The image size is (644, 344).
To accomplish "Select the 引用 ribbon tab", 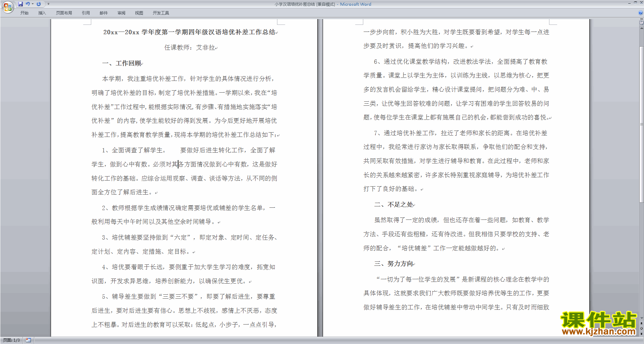I will point(86,13).
